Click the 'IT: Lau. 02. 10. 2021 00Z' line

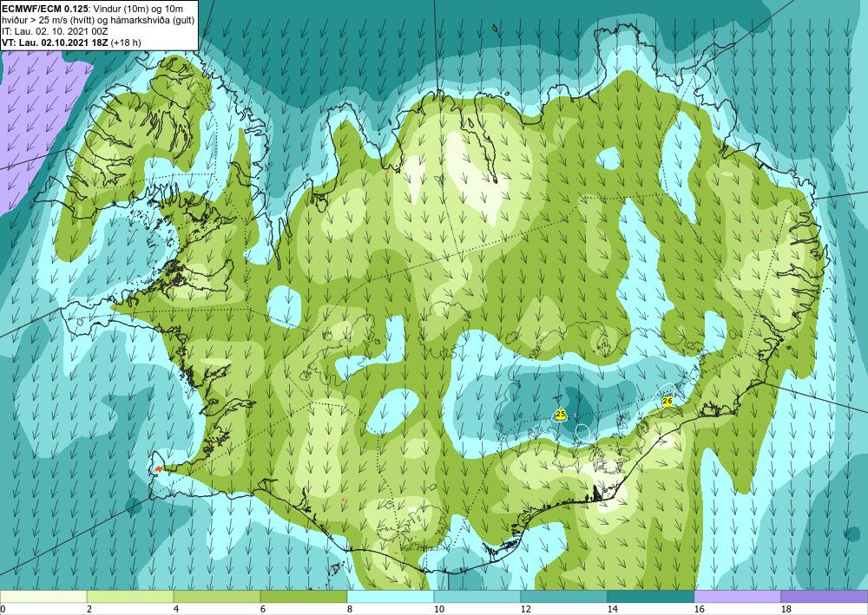coord(54,31)
